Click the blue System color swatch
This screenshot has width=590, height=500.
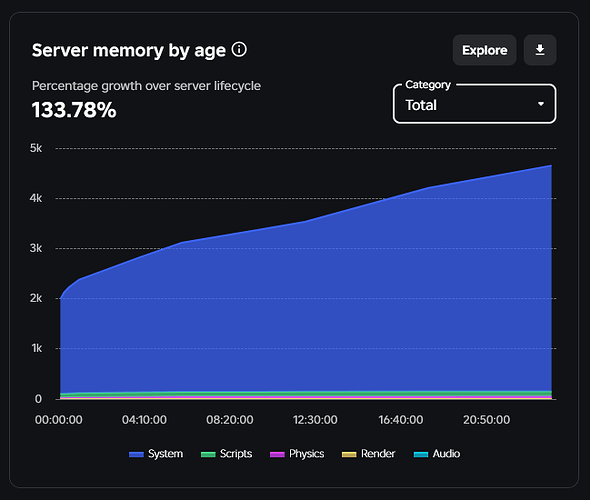coord(136,454)
